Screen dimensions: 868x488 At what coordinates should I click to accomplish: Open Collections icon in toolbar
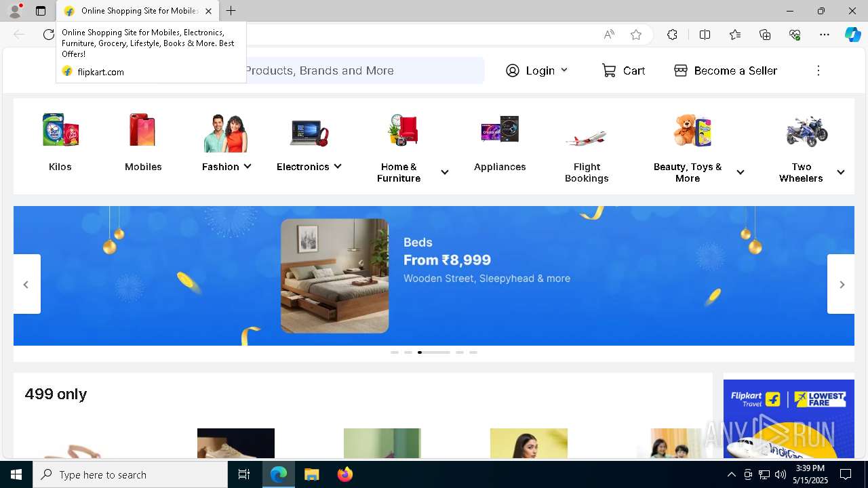(x=765, y=35)
